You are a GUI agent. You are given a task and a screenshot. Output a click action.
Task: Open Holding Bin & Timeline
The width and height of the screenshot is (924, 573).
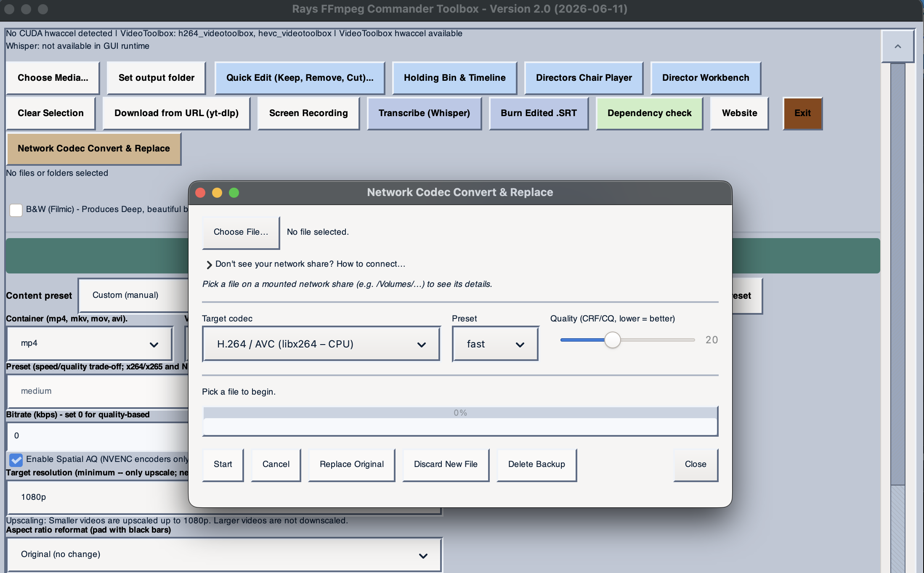[x=454, y=78]
